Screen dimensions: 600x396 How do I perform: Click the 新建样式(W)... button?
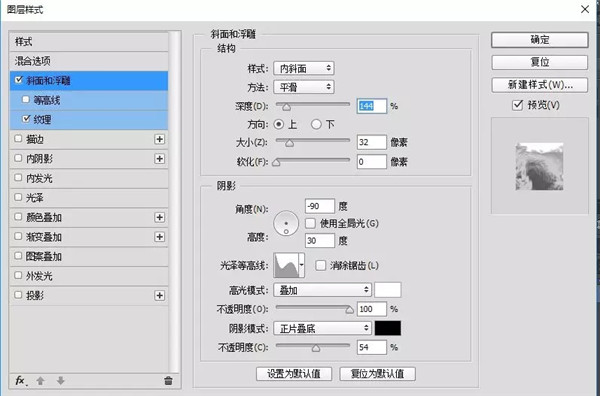coord(540,85)
